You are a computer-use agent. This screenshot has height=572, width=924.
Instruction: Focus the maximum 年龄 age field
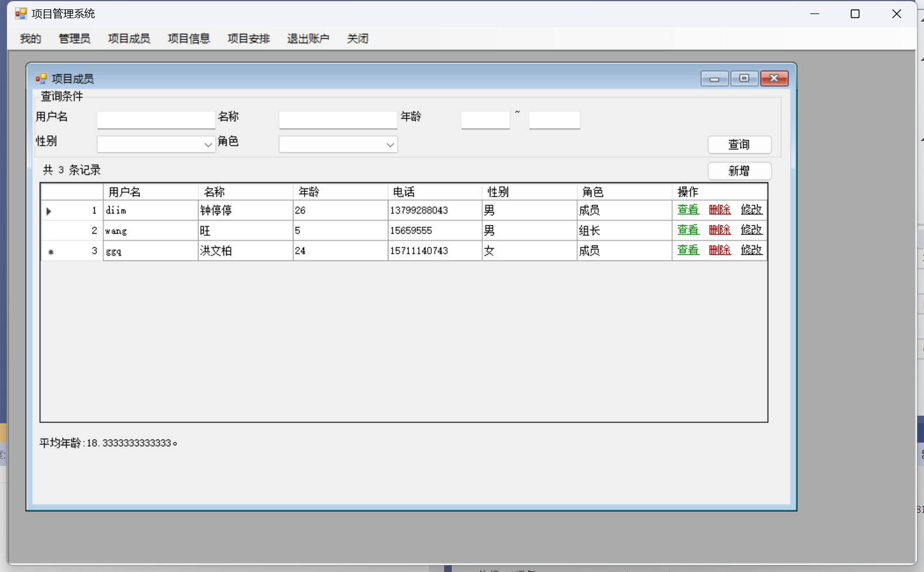[555, 120]
